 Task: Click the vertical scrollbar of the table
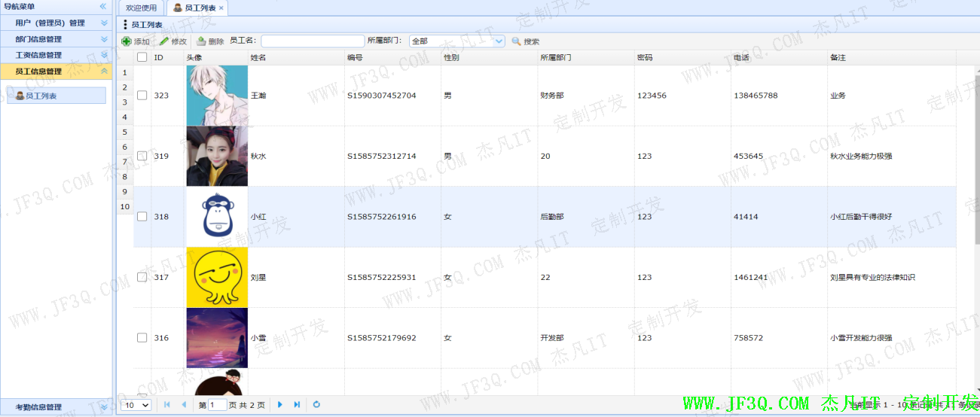tap(977, 151)
